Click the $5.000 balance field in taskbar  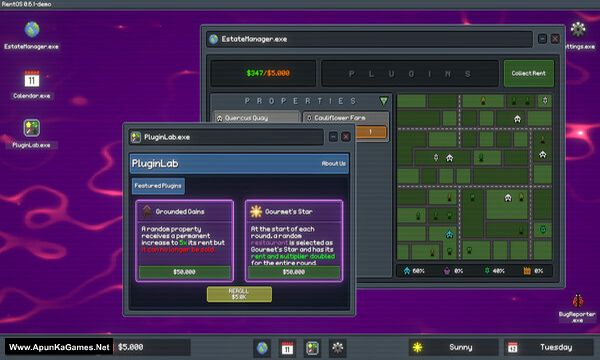[152, 347]
